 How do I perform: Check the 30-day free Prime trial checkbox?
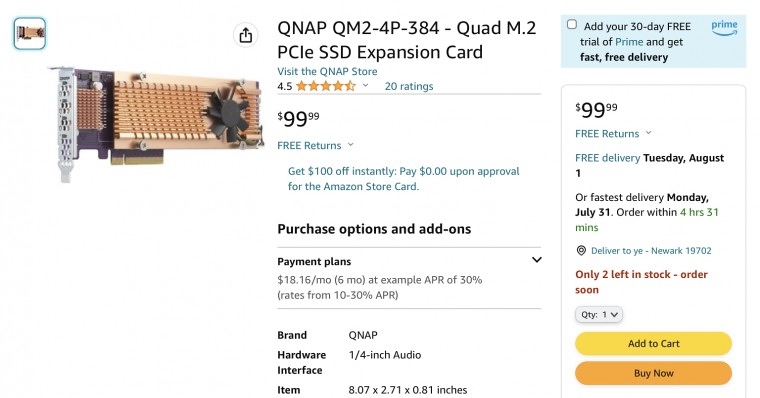[x=572, y=25]
